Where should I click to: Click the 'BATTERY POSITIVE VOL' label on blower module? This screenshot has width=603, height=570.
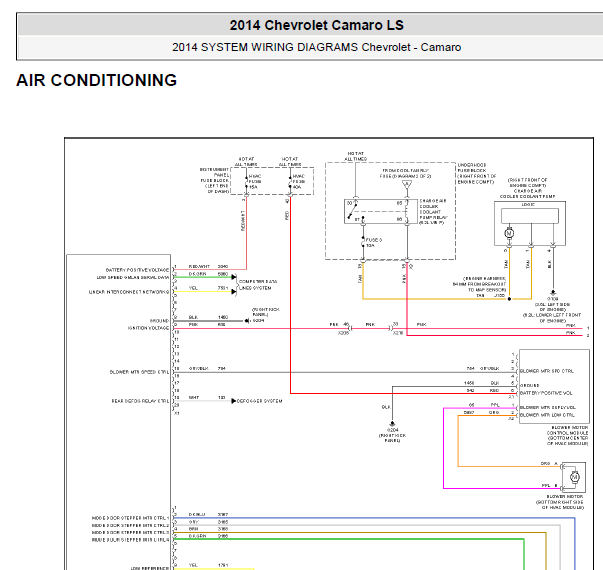(546, 393)
